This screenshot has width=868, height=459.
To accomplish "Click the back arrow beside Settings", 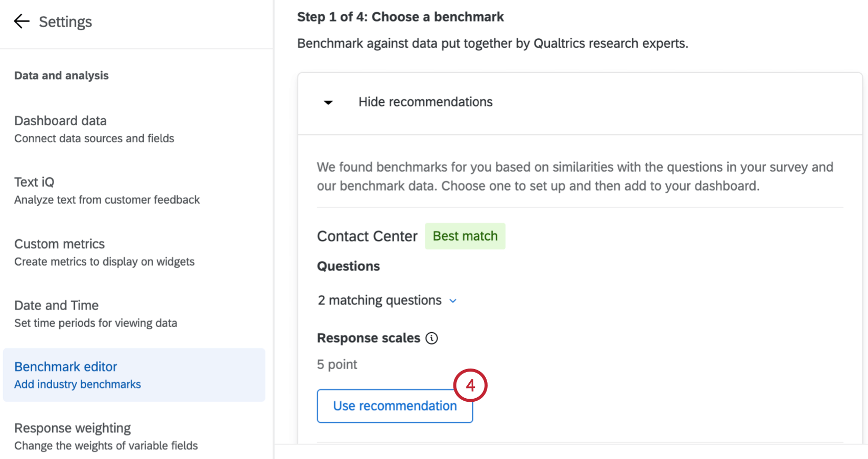I will 21,21.
